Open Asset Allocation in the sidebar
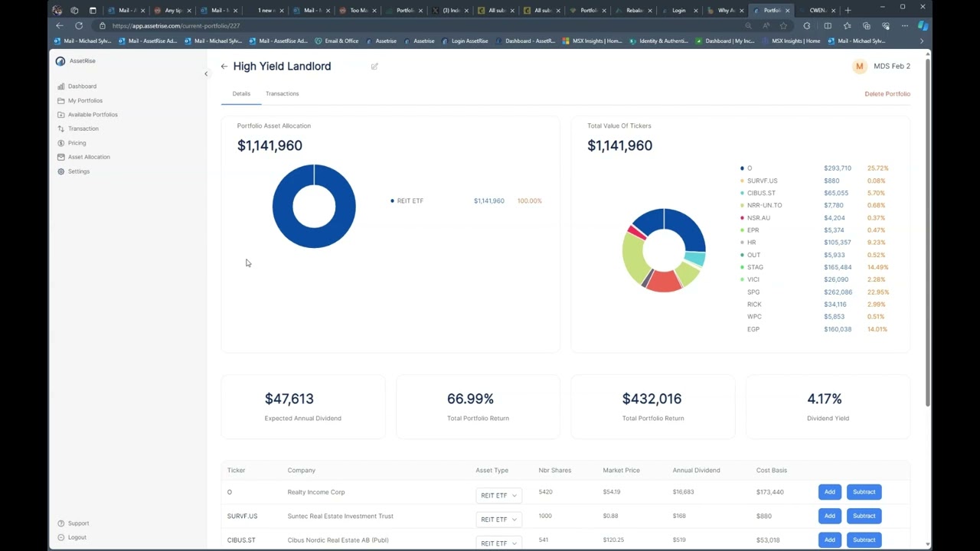The image size is (980, 551). click(89, 157)
